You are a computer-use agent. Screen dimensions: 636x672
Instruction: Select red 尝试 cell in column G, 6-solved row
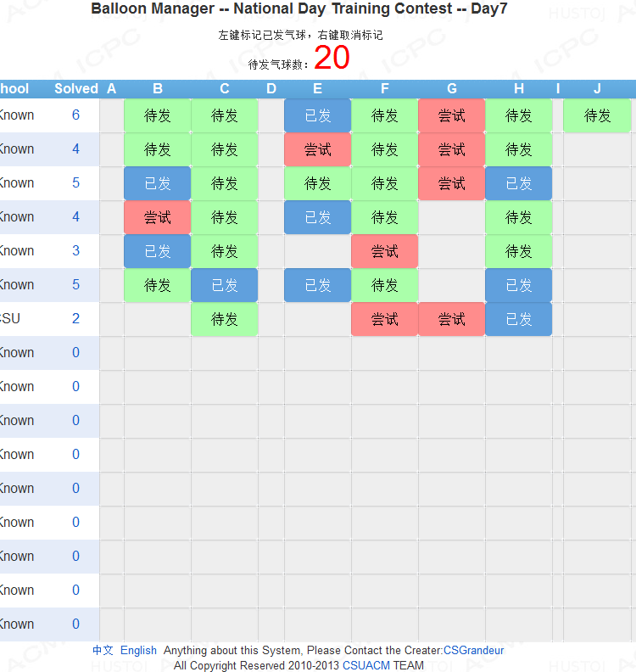[x=451, y=115]
